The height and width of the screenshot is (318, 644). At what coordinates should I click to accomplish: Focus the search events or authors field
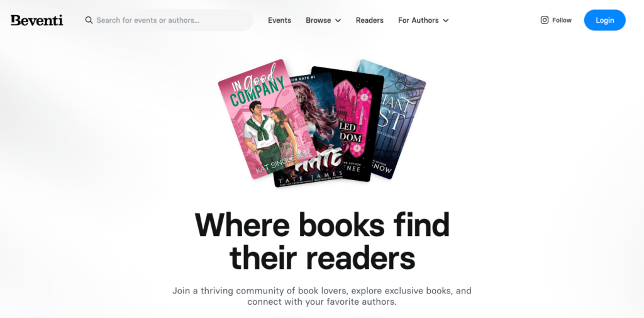[x=167, y=20]
